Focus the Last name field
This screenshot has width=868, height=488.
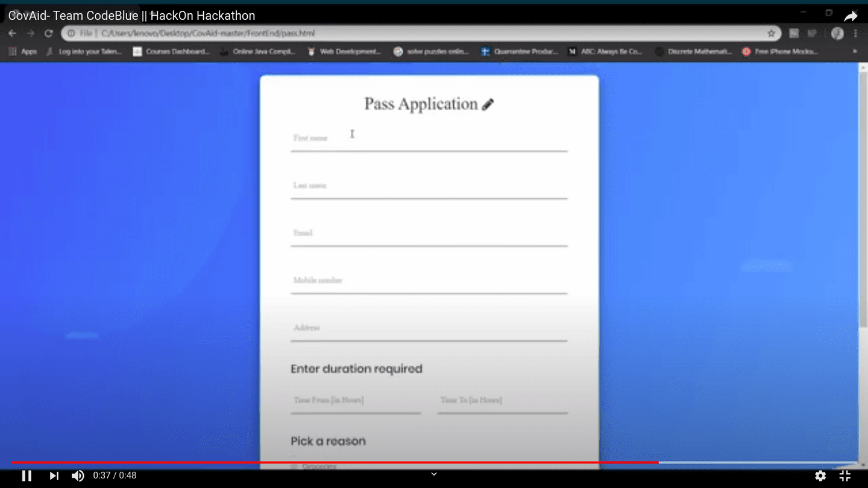pos(429,186)
